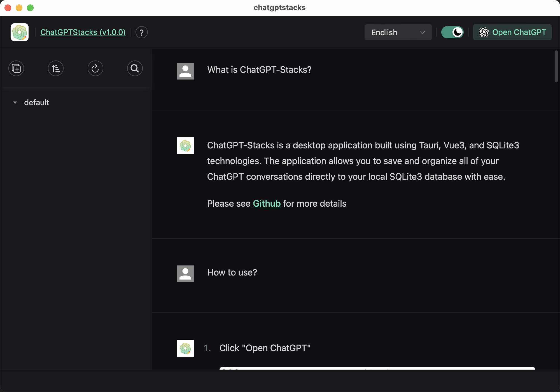Open the Endlish language dropdown
Screen dimensions: 560x392
398,32
